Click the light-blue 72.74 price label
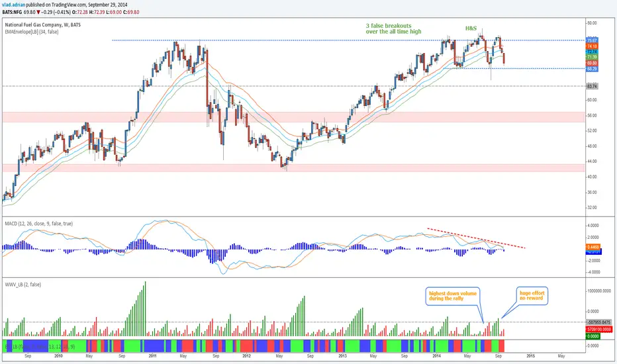Screen dimensions: 617x364 tap(592, 52)
